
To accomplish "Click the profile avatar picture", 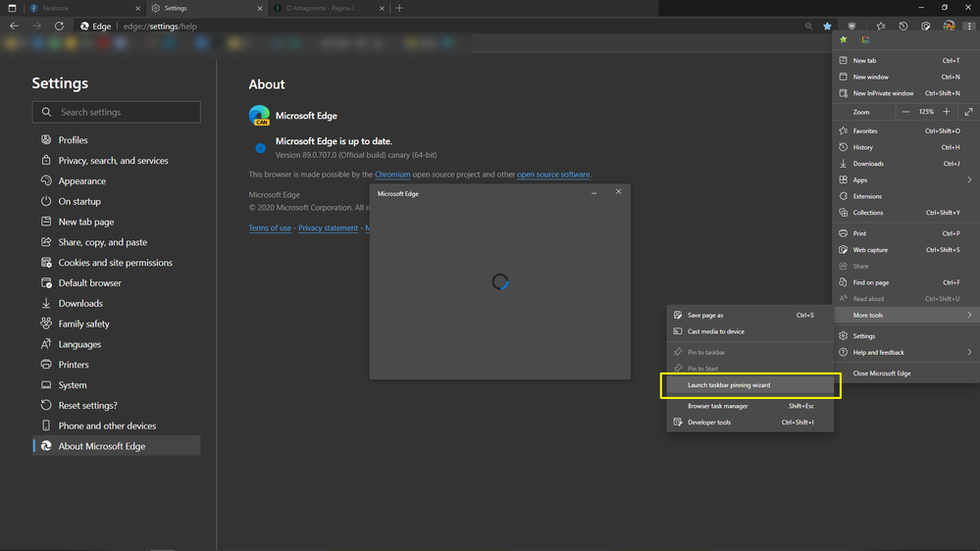I will [x=949, y=25].
